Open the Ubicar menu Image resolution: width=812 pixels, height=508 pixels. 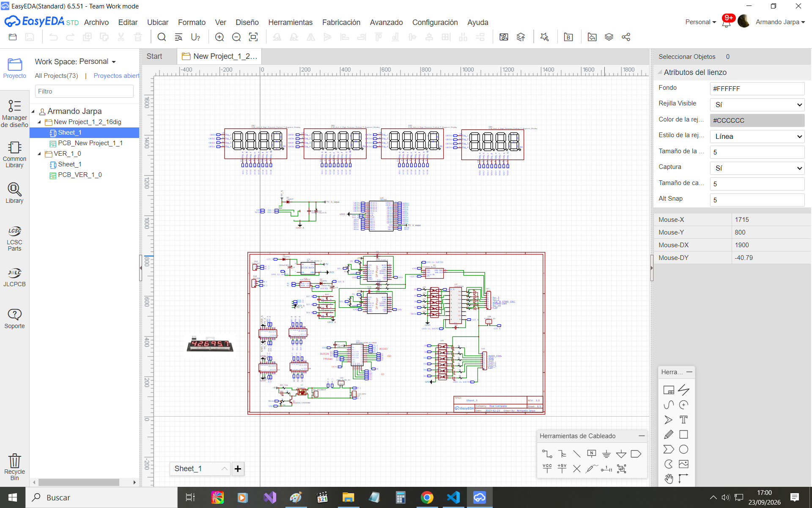tap(158, 22)
